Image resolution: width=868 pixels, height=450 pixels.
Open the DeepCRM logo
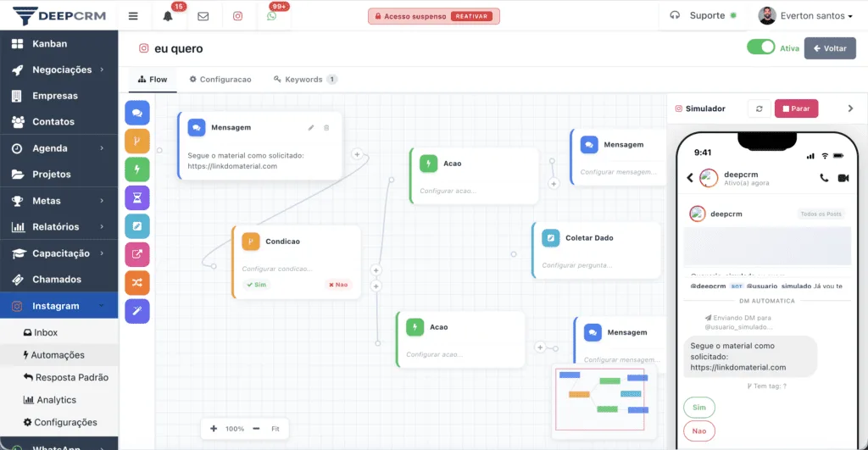[59, 15]
